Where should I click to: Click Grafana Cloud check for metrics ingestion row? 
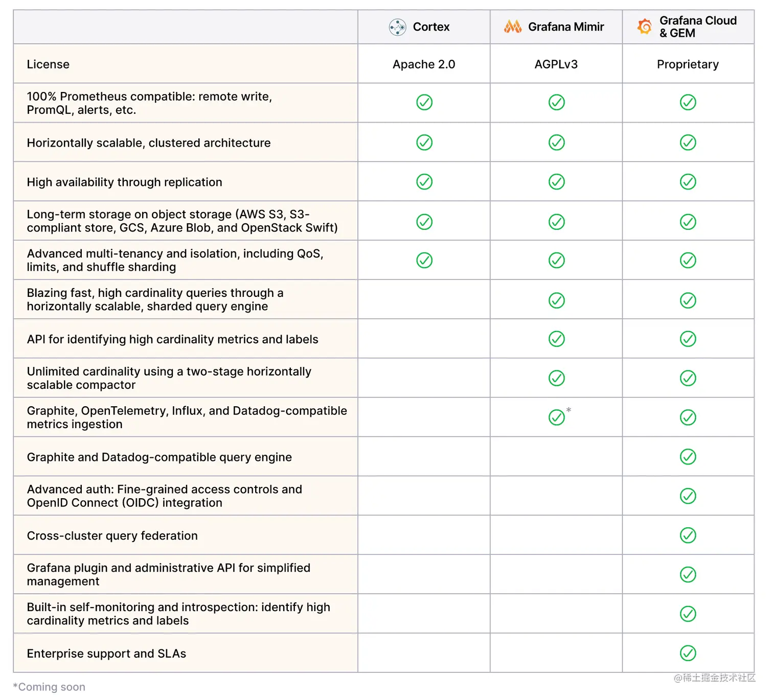[688, 417]
